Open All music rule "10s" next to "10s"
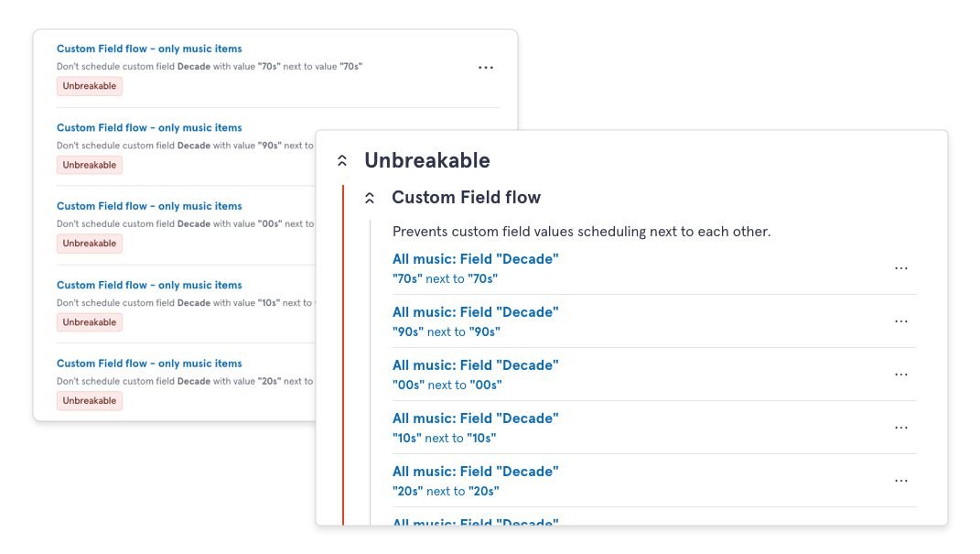Image resolution: width=980 pixels, height=554 pixels. (x=475, y=418)
